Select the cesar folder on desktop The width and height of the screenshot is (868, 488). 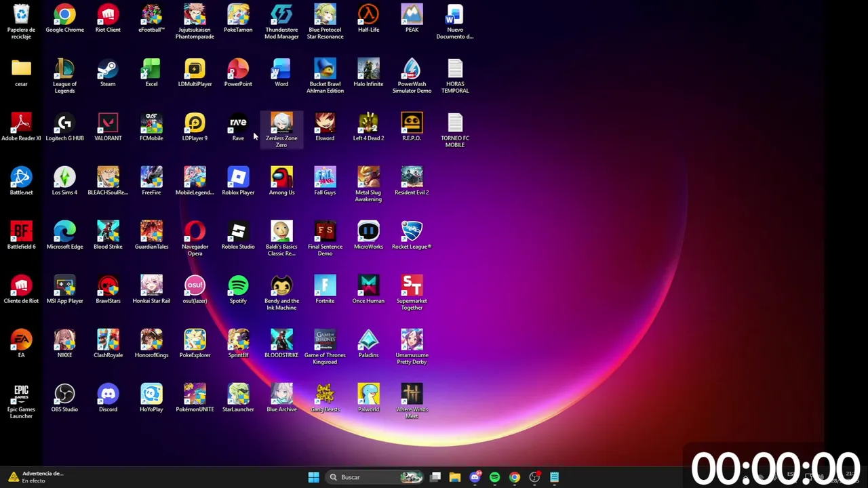click(x=21, y=73)
